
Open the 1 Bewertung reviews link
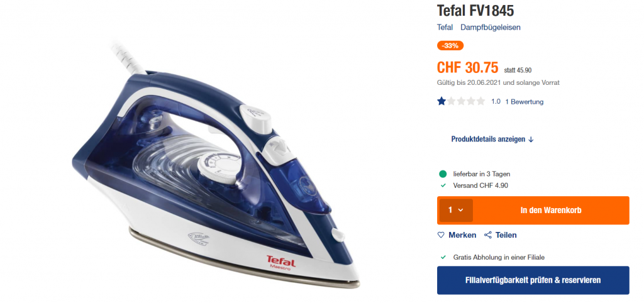525,101
